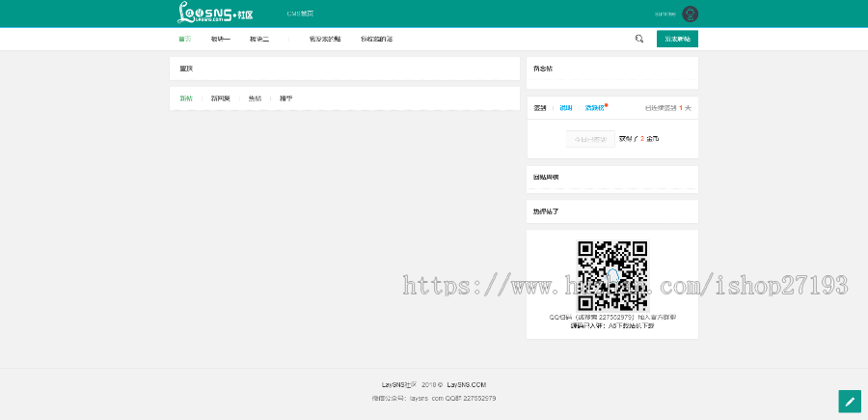Click the greyed 今日已签到 button
This screenshot has height=420, width=868.
click(590, 139)
